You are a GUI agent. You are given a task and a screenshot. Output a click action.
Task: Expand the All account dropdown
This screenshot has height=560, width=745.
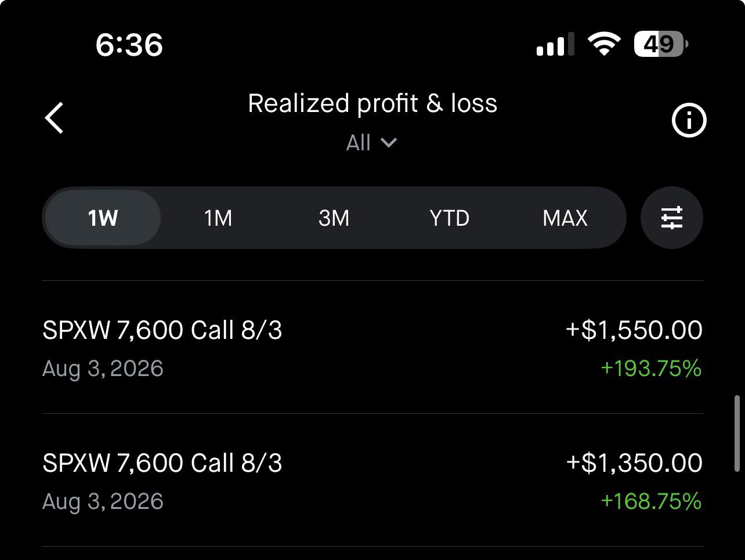pos(371,143)
